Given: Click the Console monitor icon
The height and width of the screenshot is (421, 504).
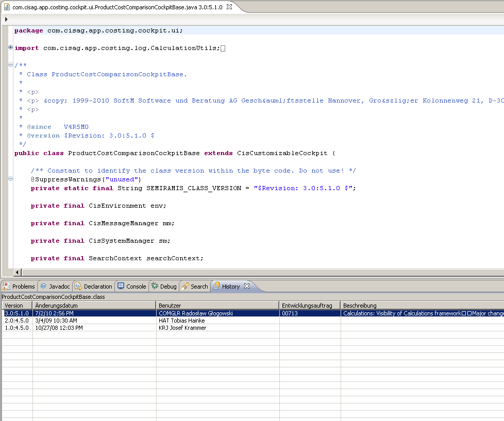Looking at the screenshot, I should point(121,287).
